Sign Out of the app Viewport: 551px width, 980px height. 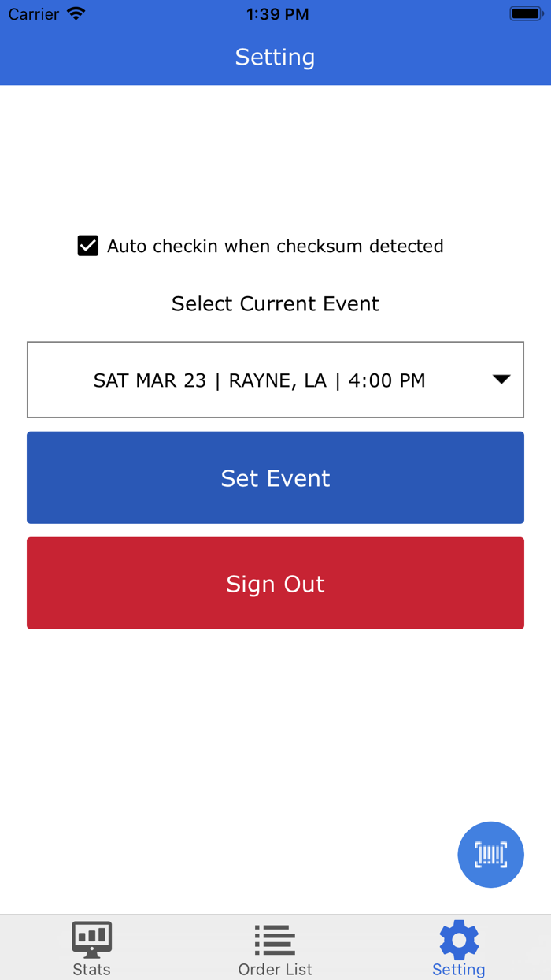275,583
